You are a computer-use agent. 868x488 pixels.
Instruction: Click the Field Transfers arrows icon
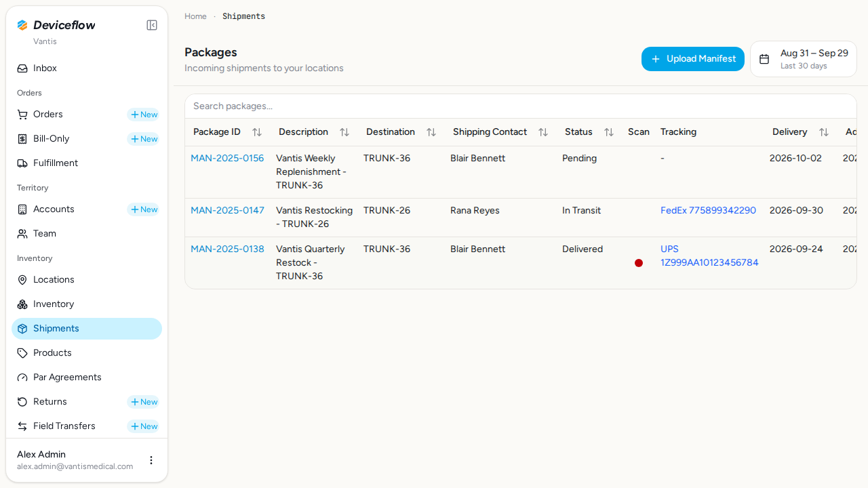coord(22,426)
